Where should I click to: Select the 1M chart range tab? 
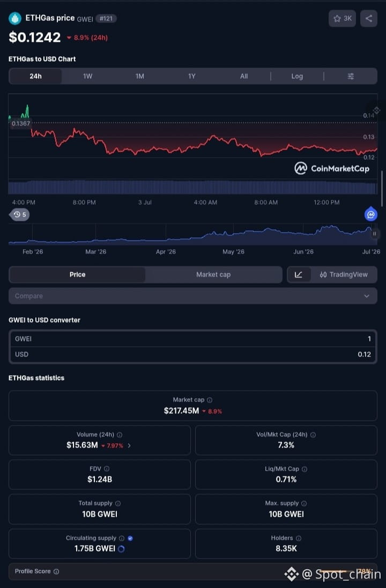(139, 76)
